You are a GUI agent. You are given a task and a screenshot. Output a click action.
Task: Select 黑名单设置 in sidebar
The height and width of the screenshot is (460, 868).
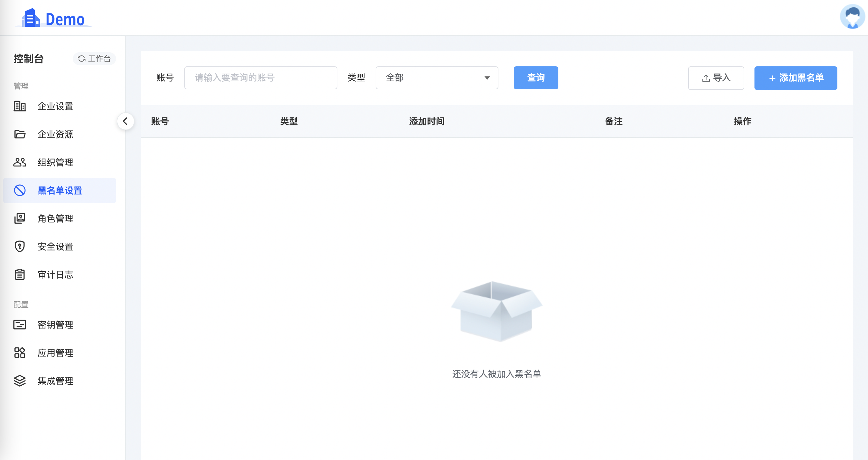pos(60,190)
